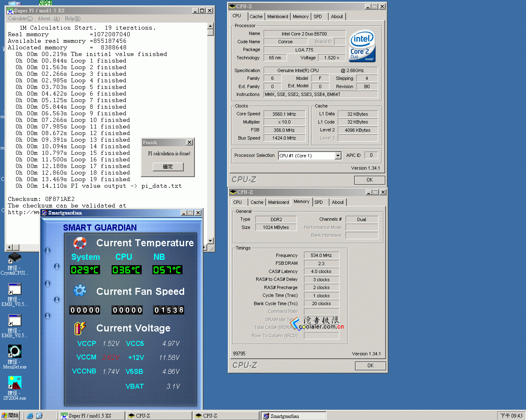The image size is (526, 420).
Task: Open the Help menu in Super PI
Action: pyautogui.click(x=72, y=19)
